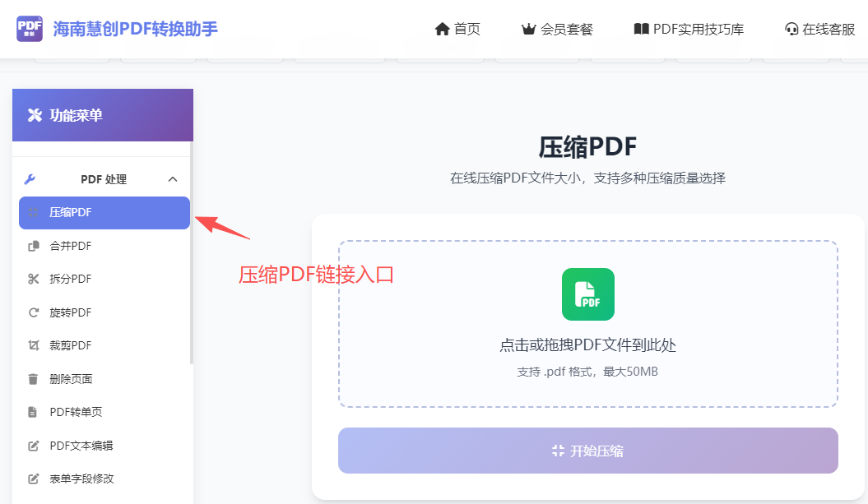The image size is (868, 504).
Task: Click the copy icon beside 合并PDF
Action: [34, 246]
